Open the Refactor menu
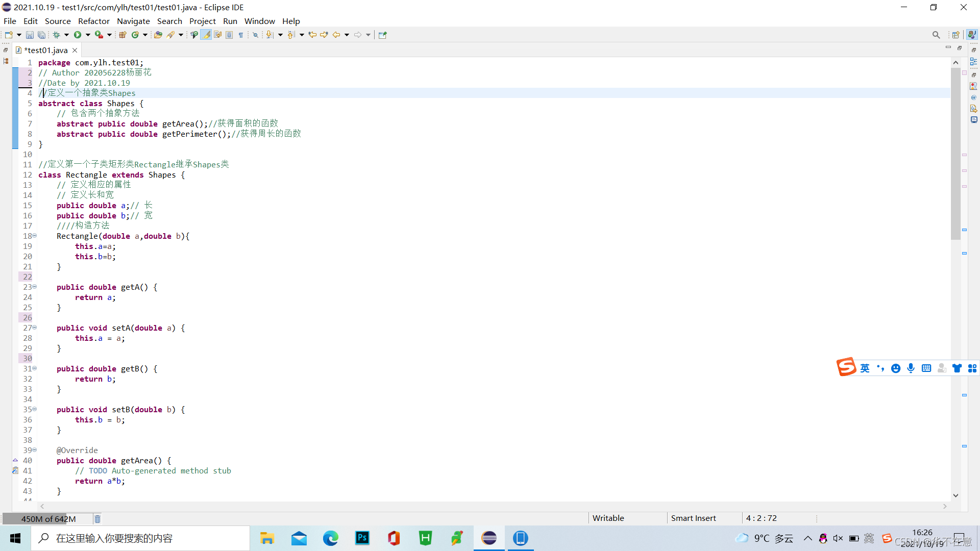 tap(93, 21)
